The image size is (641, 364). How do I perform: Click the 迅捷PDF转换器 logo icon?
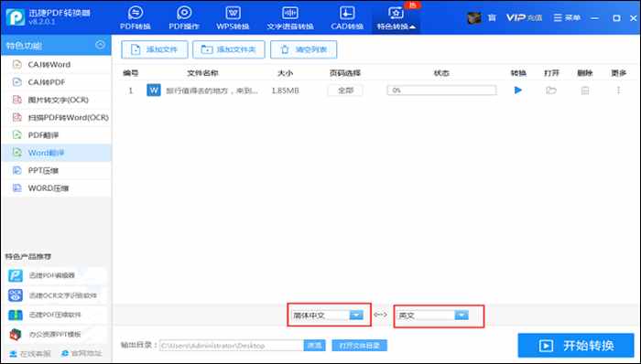coord(16,16)
